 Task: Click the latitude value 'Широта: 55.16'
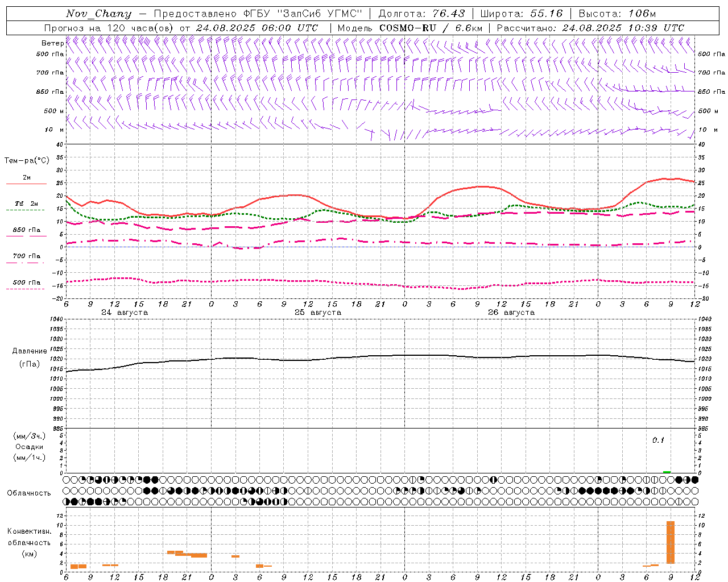pos(522,14)
